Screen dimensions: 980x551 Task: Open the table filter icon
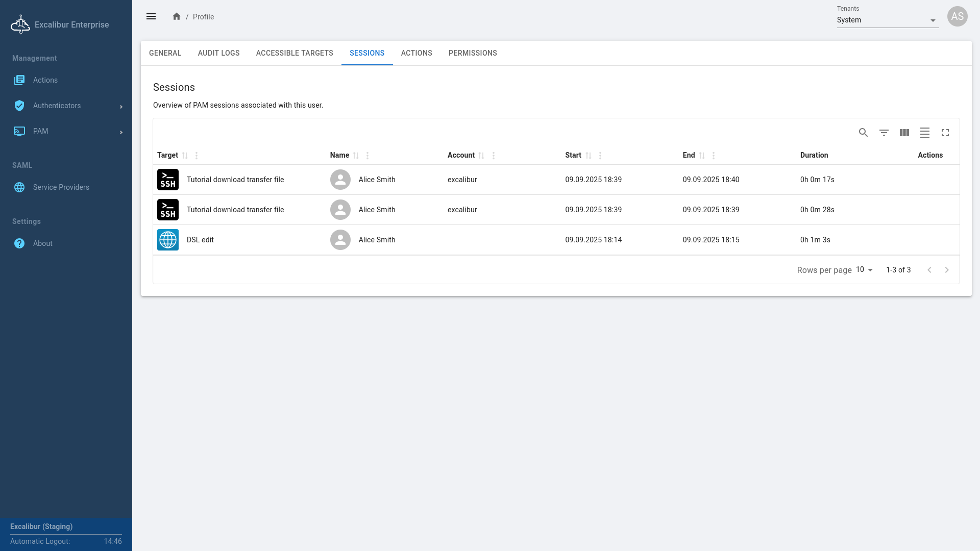[884, 133]
